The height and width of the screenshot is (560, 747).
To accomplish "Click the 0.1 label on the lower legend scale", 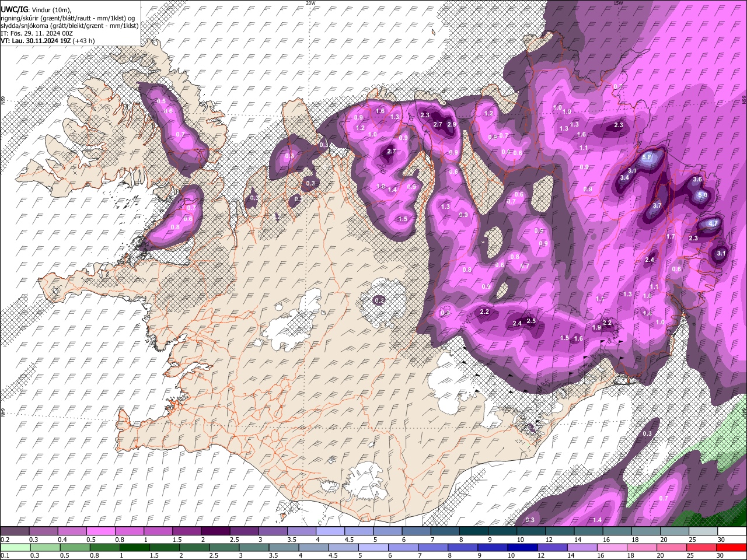I will pyautogui.click(x=5, y=555).
